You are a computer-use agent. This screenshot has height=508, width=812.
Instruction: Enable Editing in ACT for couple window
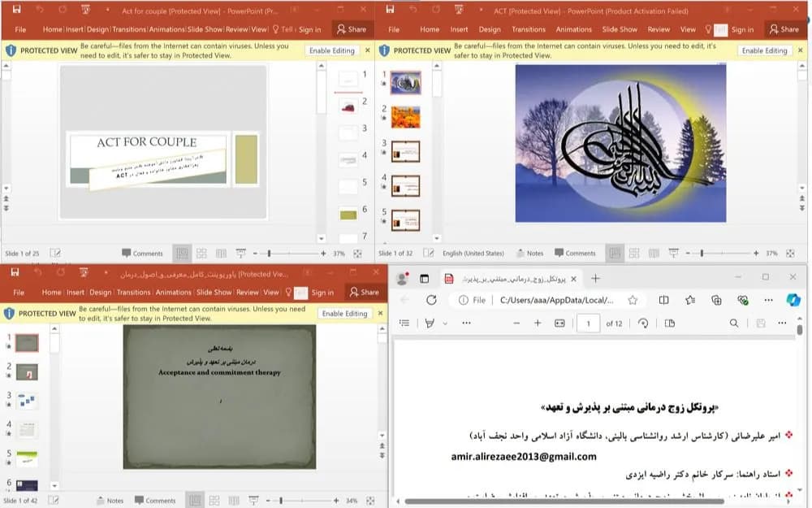(332, 50)
